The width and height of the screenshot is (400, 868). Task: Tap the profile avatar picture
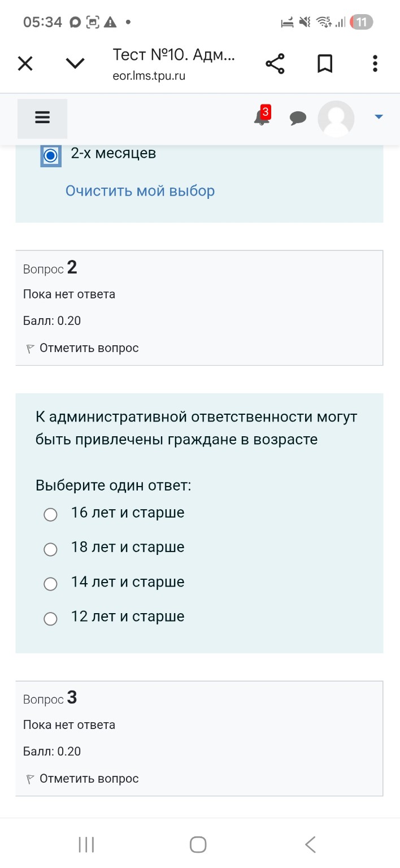click(x=336, y=119)
